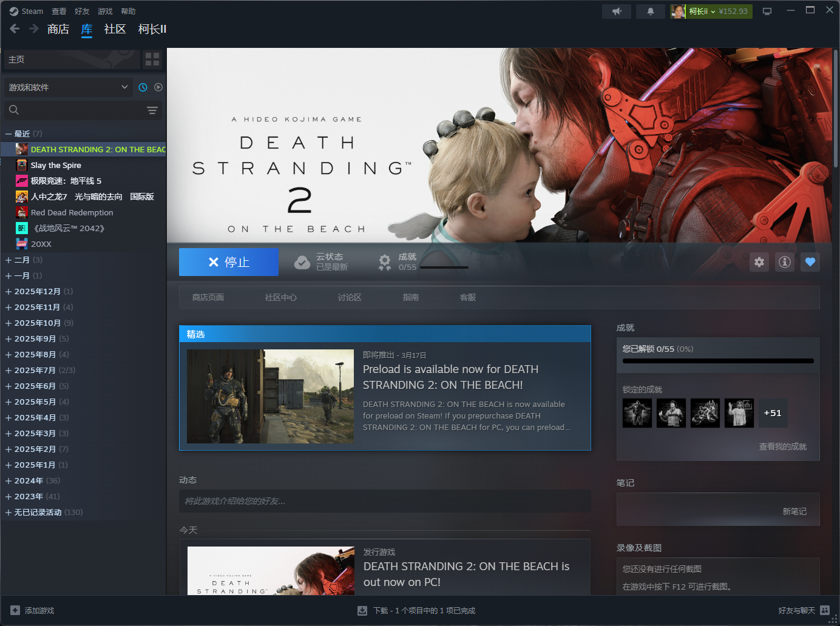Toggle favorite heart for the game
Viewport: 840px width, 626px height.
coord(810,262)
